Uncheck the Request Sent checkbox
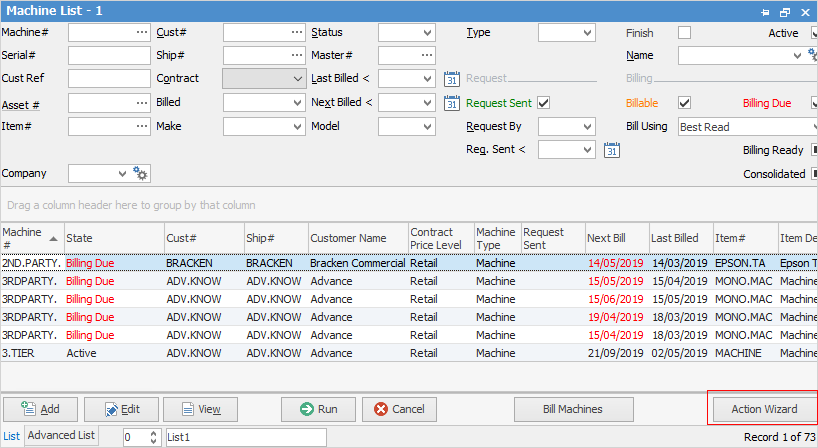Viewport: 818px width, 448px height. (544, 102)
